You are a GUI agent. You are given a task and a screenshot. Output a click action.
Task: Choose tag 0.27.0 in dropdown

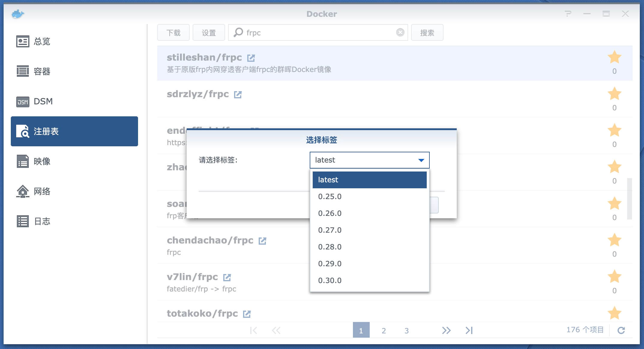[x=330, y=230]
